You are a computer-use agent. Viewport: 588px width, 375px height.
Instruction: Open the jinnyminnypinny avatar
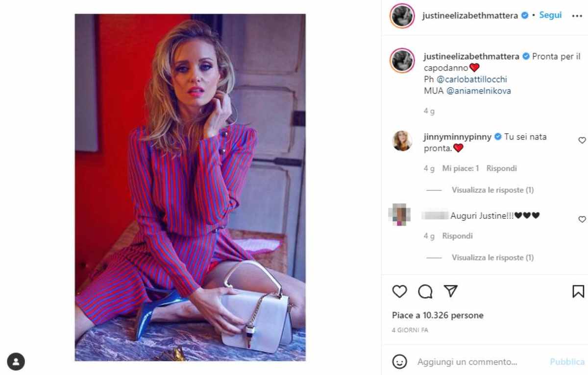coord(402,141)
